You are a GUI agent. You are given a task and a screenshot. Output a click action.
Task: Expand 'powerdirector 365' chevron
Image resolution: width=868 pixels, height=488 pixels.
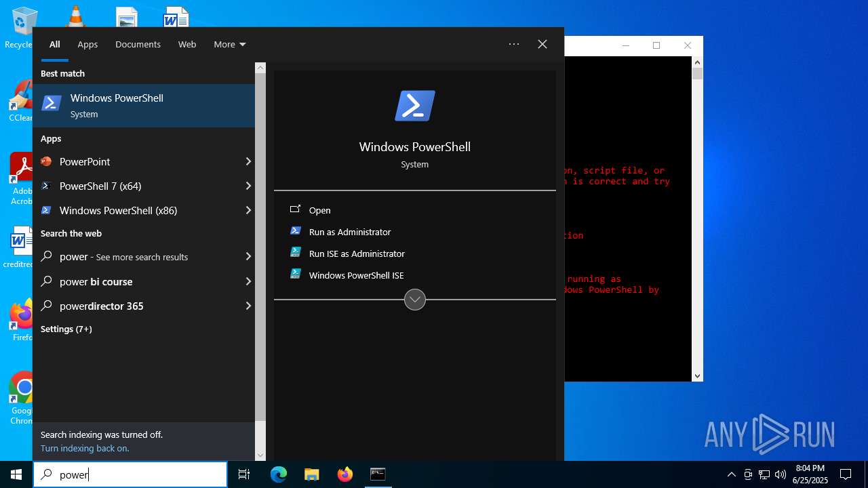(x=248, y=306)
